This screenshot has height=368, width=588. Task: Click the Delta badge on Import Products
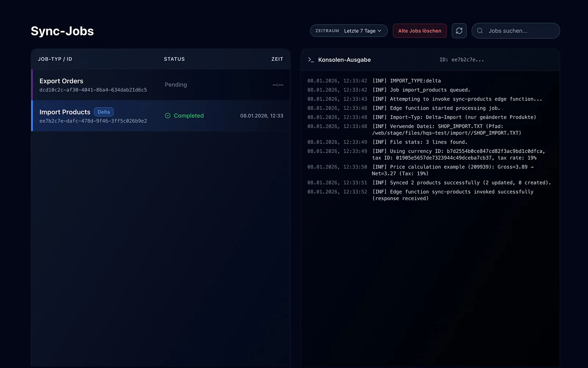[104, 112]
